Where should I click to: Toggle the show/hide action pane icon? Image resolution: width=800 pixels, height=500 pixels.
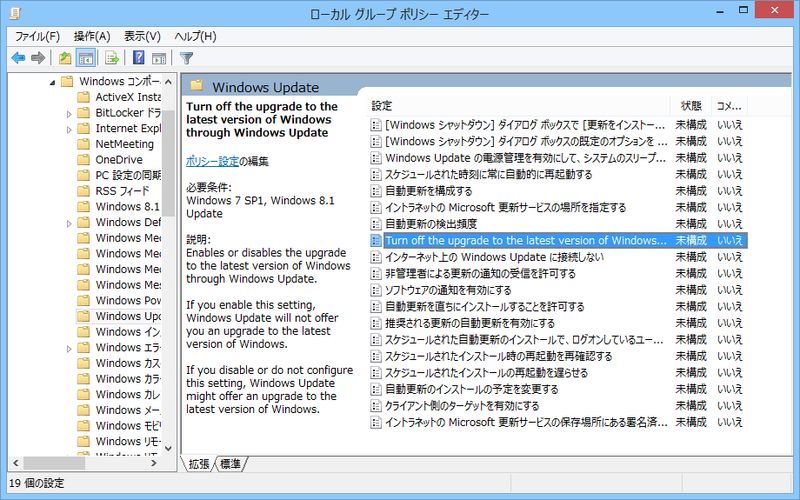(159, 58)
